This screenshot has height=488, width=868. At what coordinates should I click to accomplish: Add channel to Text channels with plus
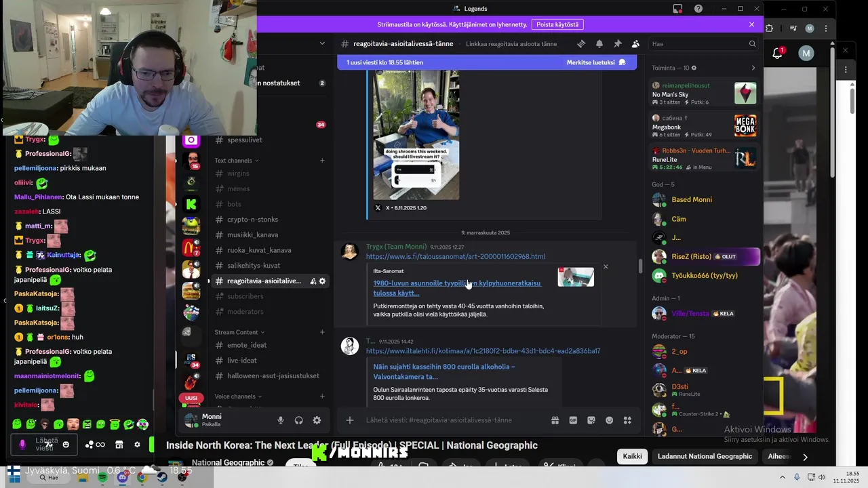click(322, 161)
